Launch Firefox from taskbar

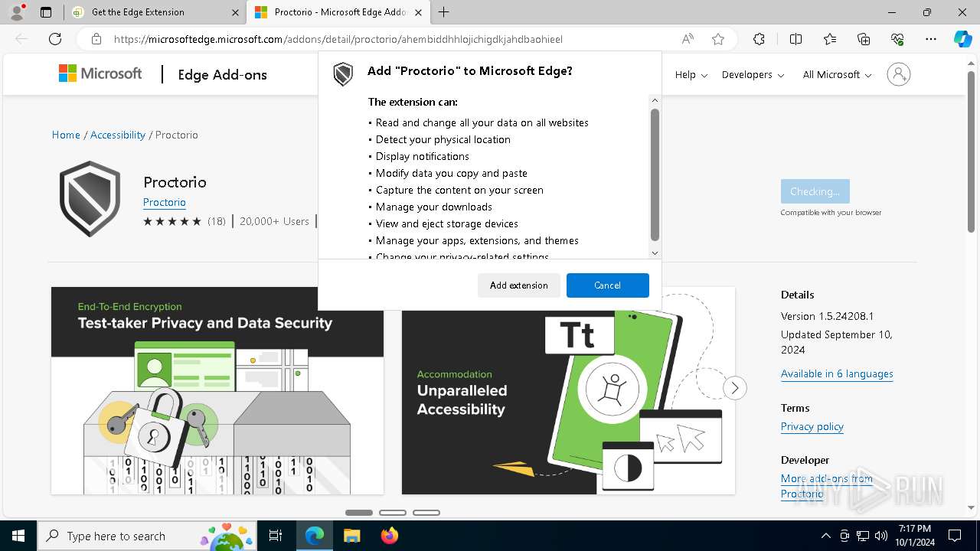click(390, 536)
